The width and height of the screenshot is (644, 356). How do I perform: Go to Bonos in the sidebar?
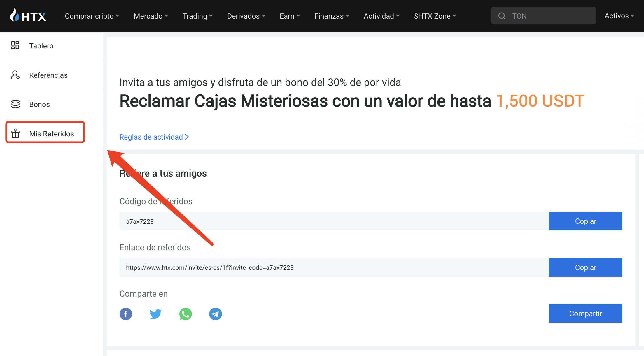click(x=39, y=104)
